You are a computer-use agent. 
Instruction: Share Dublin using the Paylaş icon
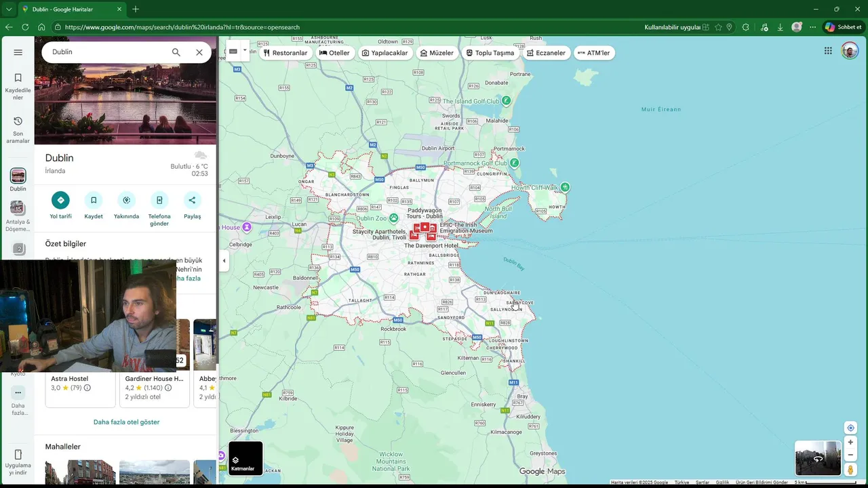coord(192,200)
